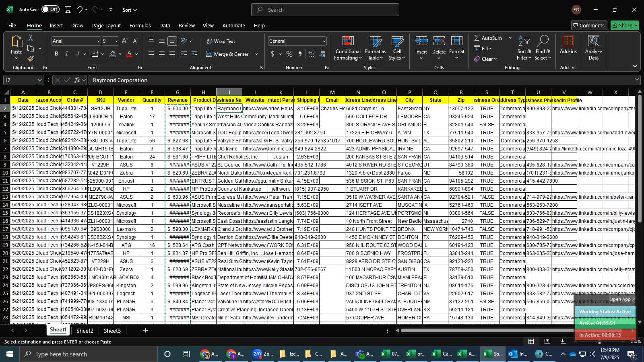This screenshot has height=362, width=644.
Task: Click the Insert Function fx icon
Action: click(77, 80)
